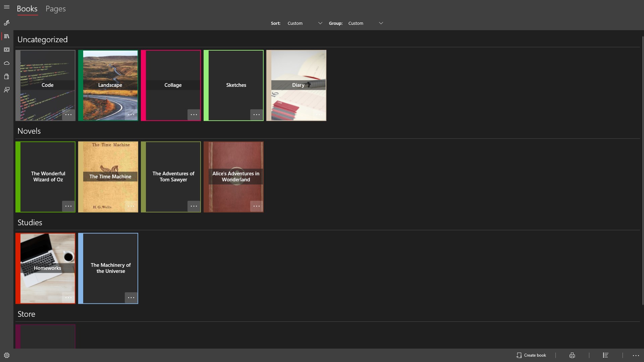Open the video tutorials icon in sidebar
Image resolution: width=644 pixels, height=362 pixels.
(7, 50)
